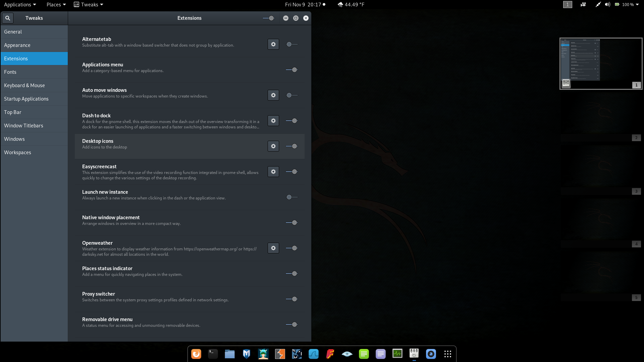
Task: Open Alternatetab extension settings gear
Action: coord(273,44)
